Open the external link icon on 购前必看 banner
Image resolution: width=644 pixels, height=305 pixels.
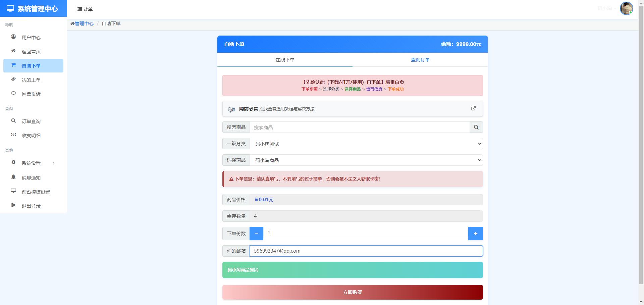pos(473,108)
